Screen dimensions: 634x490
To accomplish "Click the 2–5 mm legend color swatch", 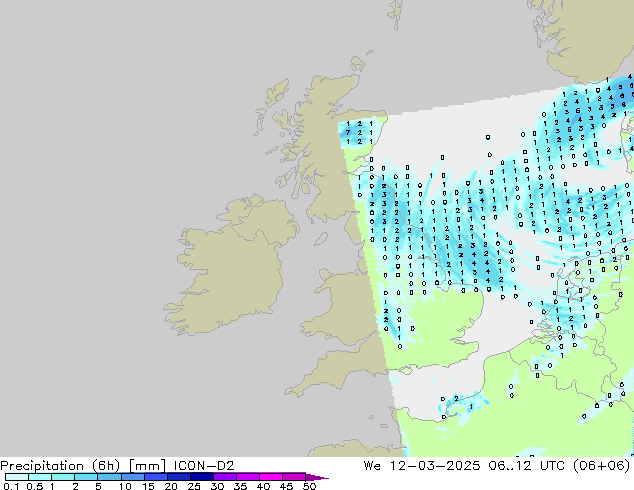I will [86, 477].
